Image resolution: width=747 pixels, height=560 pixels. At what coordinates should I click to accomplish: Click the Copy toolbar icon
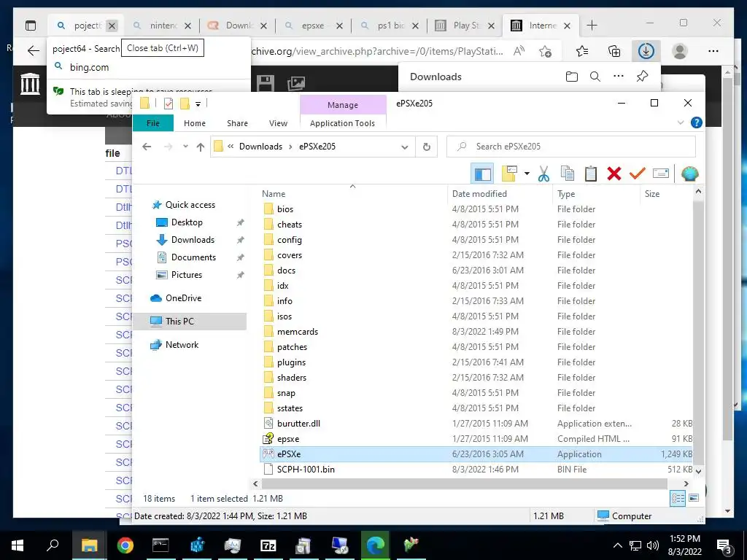568,174
